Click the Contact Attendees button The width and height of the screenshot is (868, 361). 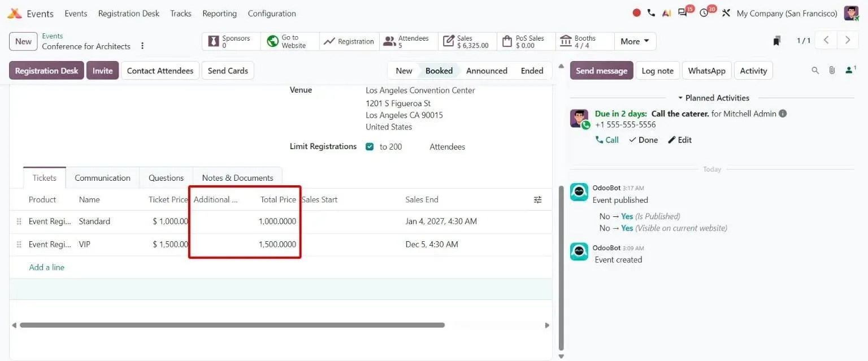pos(160,71)
